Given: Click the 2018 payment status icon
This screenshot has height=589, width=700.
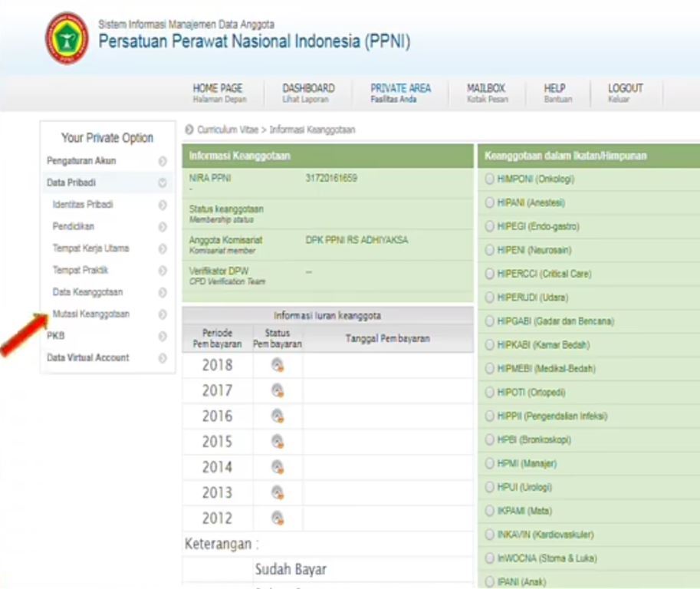Looking at the screenshot, I should coord(278,365).
